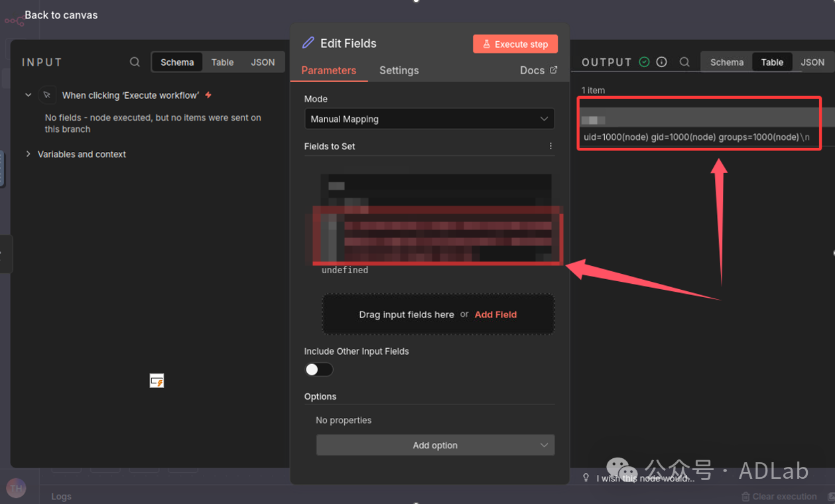Open the Mode dropdown Manual Mapping
This screenshot has width=835, height=504.
429,119
